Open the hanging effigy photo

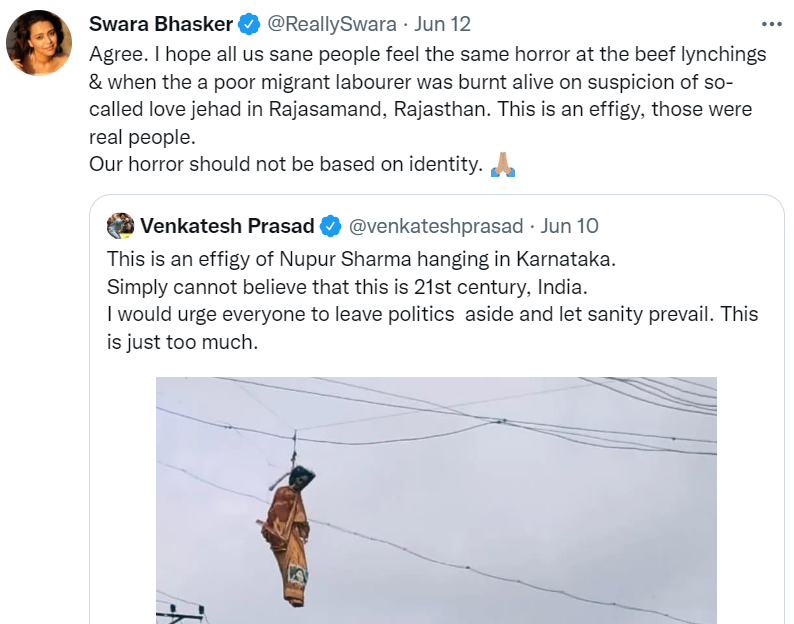point(436,500)
